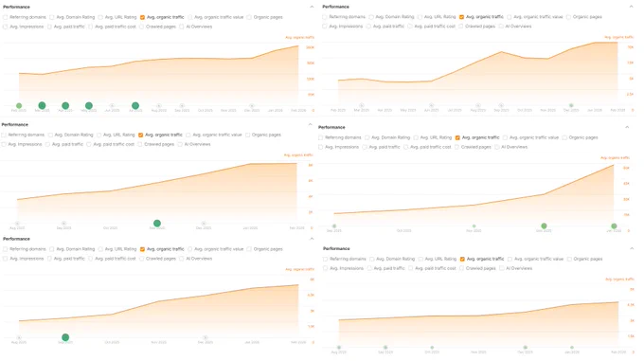The width and height of the screenshot is (644, 361).
Task: Uncheck Avg. organic traffic in top-right panel
Action: (x=461, y=17)
